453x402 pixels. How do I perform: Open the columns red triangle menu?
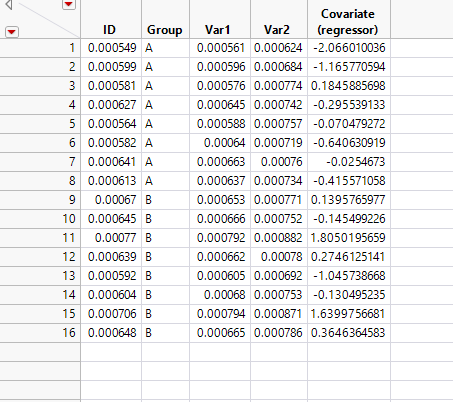(69, 4)
